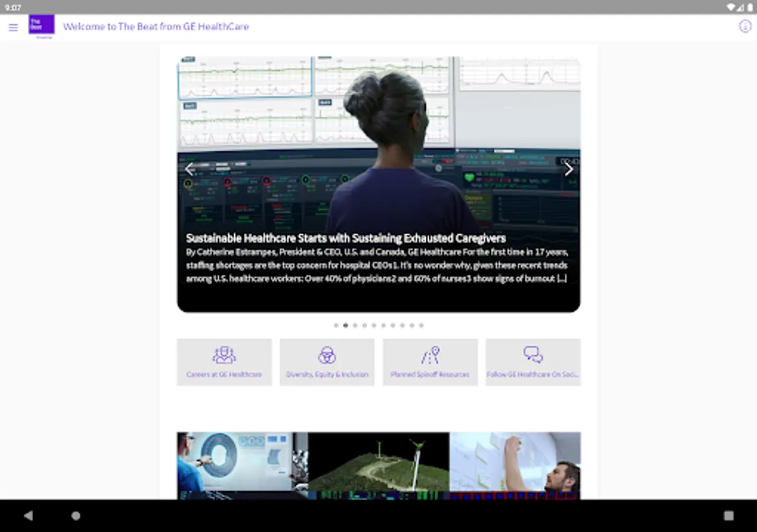Tap the Android back navigation button

click(28, 515)
